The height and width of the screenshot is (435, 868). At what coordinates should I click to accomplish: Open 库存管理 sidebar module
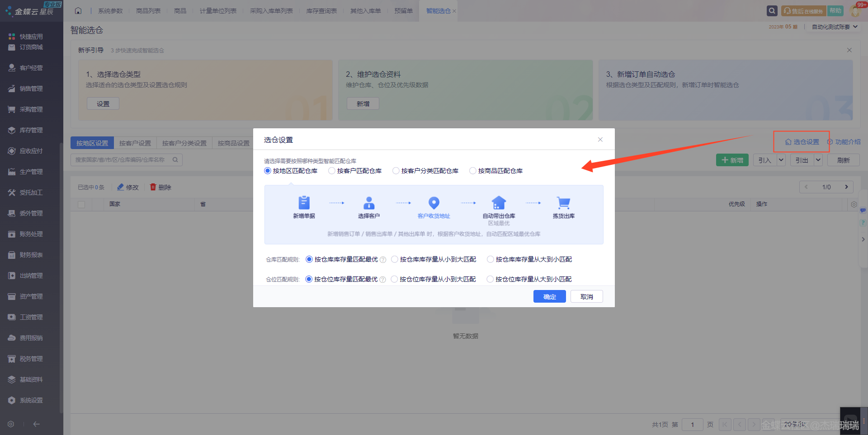26,130
